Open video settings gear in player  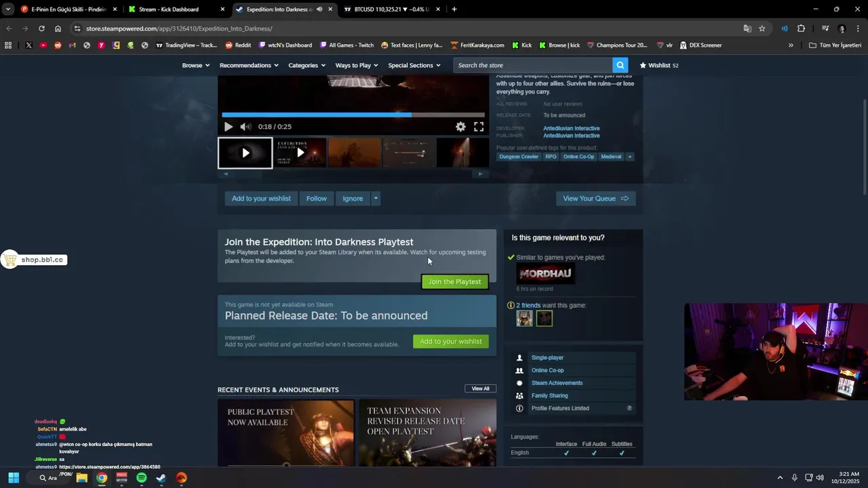460,127
